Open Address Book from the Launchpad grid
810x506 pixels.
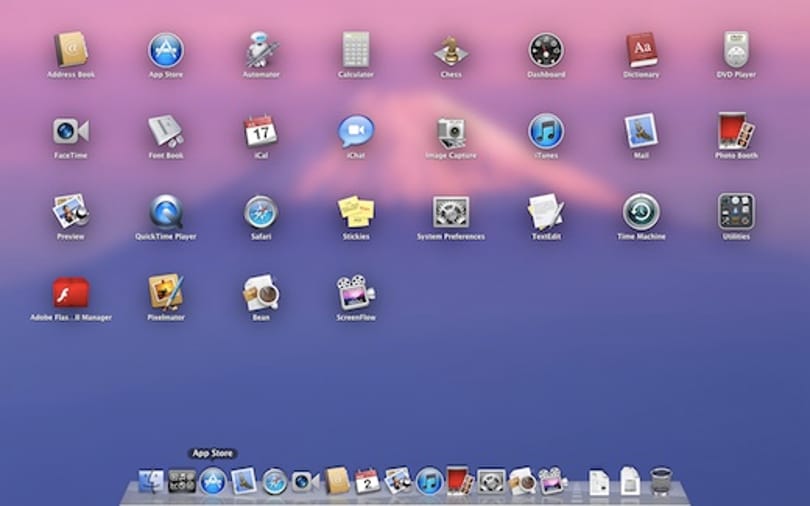[71, 50]
